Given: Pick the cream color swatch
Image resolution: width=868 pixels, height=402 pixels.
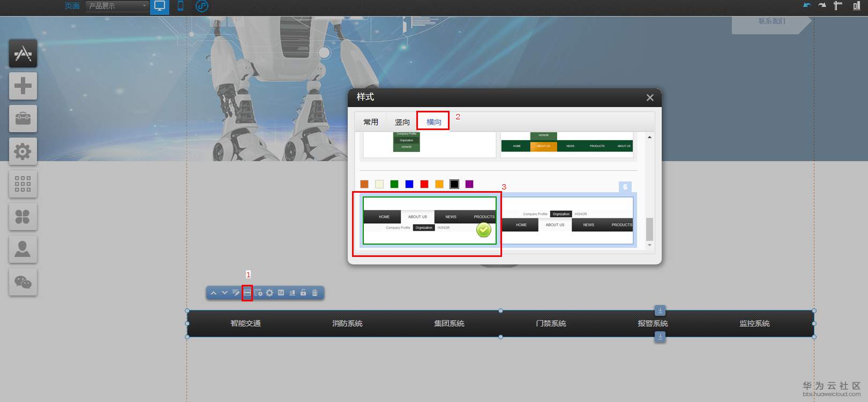Looking at the screenshot, I should [379, 184].
